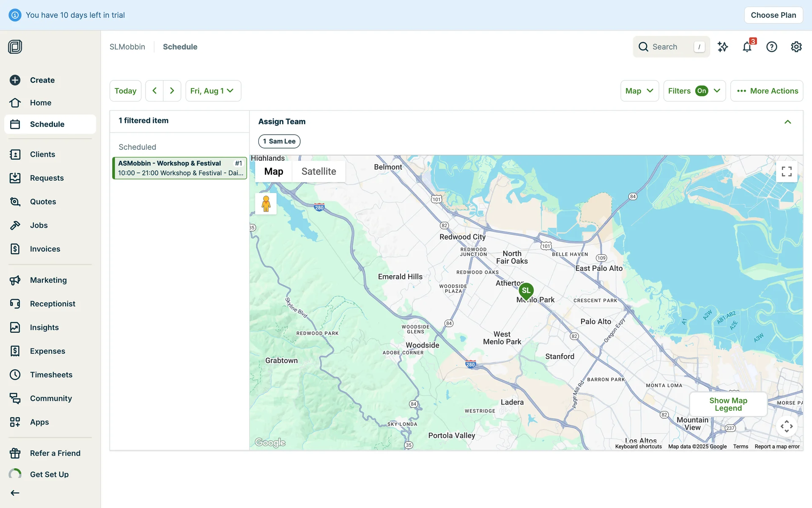Open the notifications bell icon
The image size is (812, 508).
747,47
